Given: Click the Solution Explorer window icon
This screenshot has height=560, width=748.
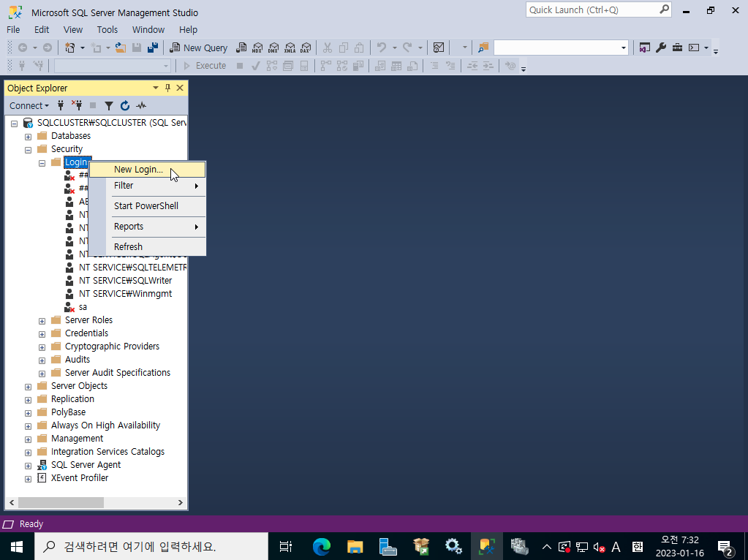Looking at the screenshot, I should pyautogui.click(x=644, y=48).
